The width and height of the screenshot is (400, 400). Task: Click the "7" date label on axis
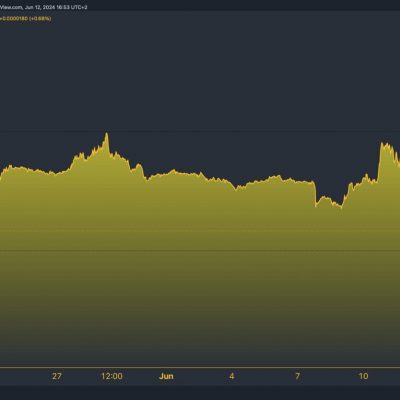tap(297, 376)
